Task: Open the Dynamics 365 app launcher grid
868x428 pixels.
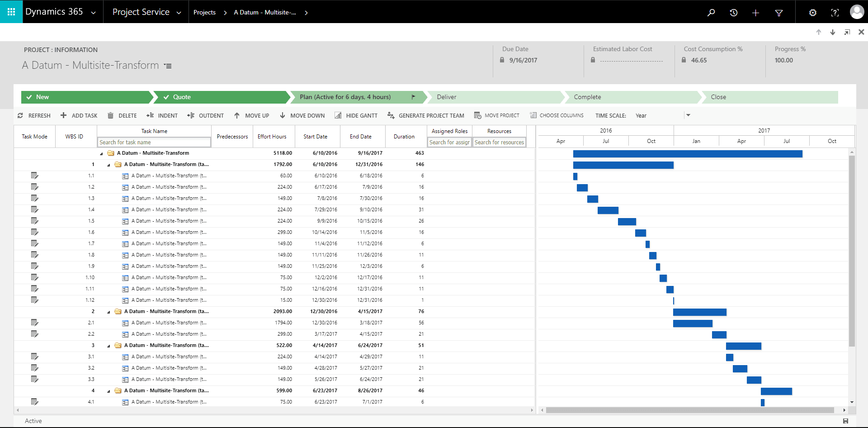Action: click(x=11, y=12)
